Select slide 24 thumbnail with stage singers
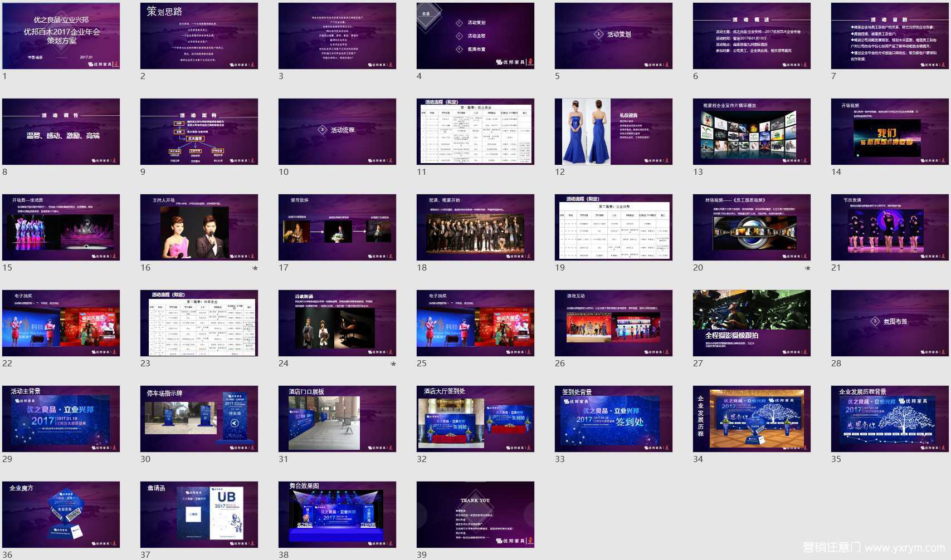Screen dimensions: 951x560 pos(338,323)
